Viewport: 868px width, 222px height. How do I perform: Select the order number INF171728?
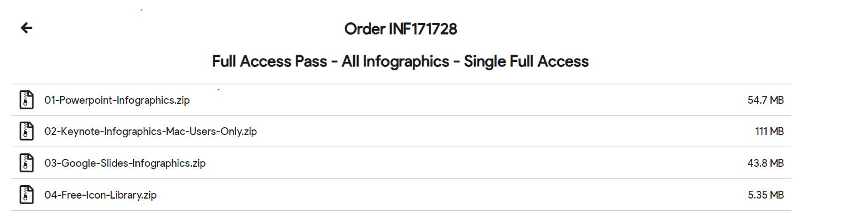[x=423, y=28]
